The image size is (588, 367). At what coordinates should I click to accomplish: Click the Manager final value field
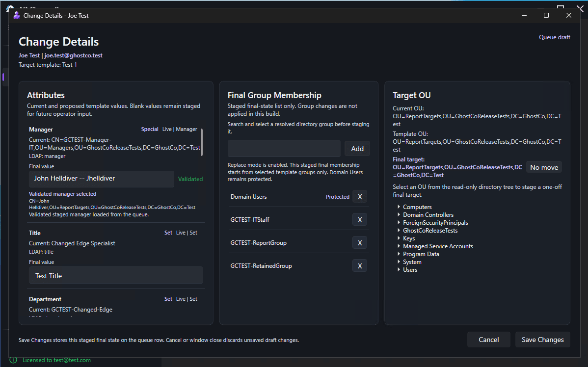[101, 179]
